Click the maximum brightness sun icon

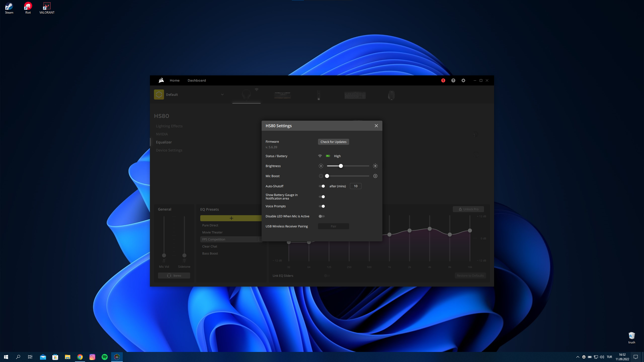[375, 166]
